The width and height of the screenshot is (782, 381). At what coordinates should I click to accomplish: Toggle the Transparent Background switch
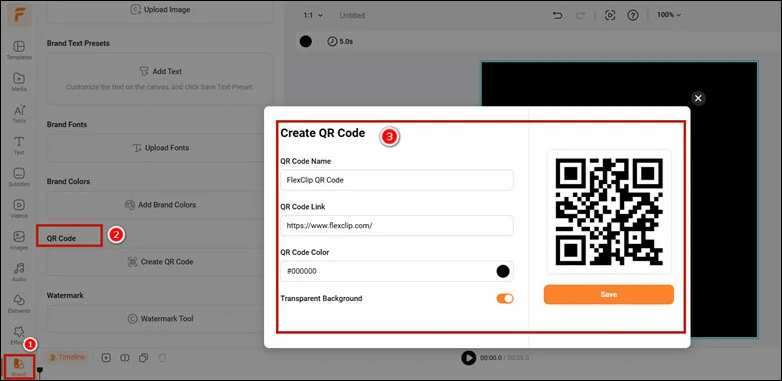click(x=505, y=299)
